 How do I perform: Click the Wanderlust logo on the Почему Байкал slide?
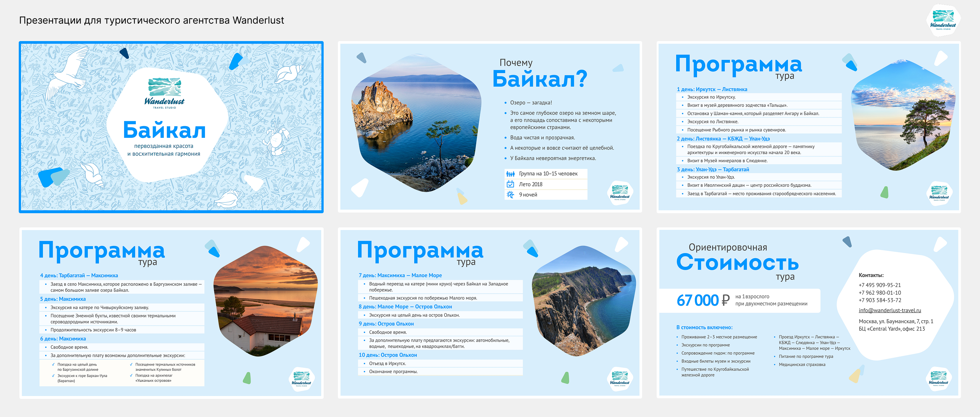click(x=620, y=193)
